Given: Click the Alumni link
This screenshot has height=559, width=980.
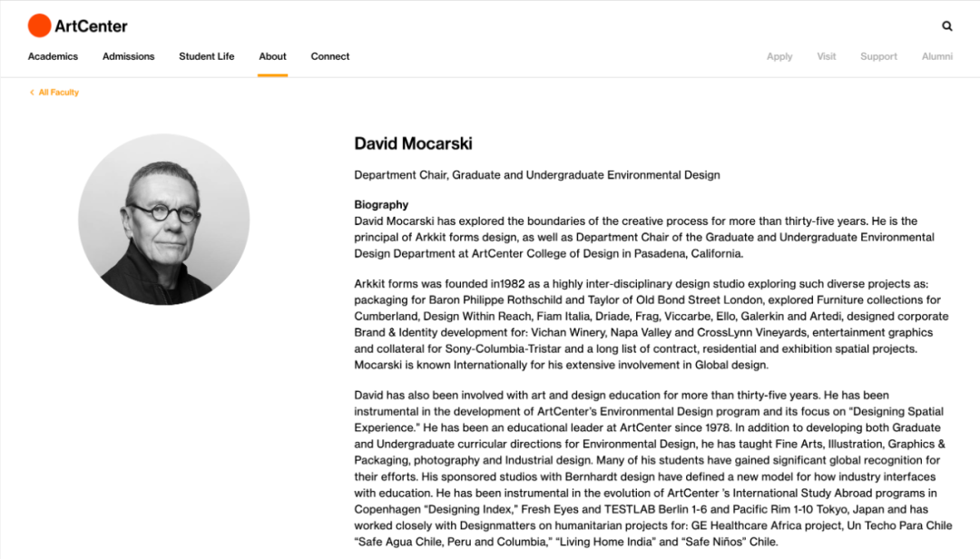Looking at the screenshot, I should [936, 56].
